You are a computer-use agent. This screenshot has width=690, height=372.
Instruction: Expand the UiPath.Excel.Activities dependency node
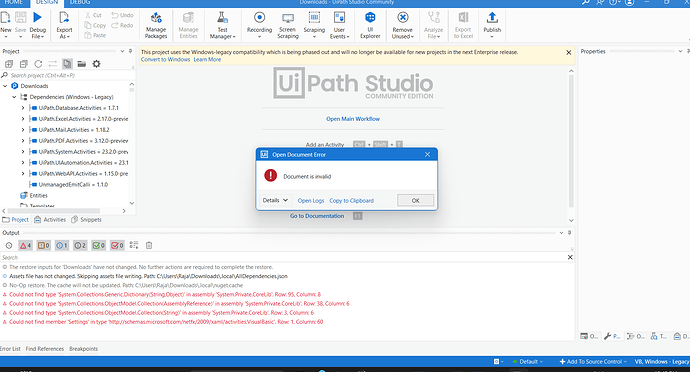tap(23, 119)
